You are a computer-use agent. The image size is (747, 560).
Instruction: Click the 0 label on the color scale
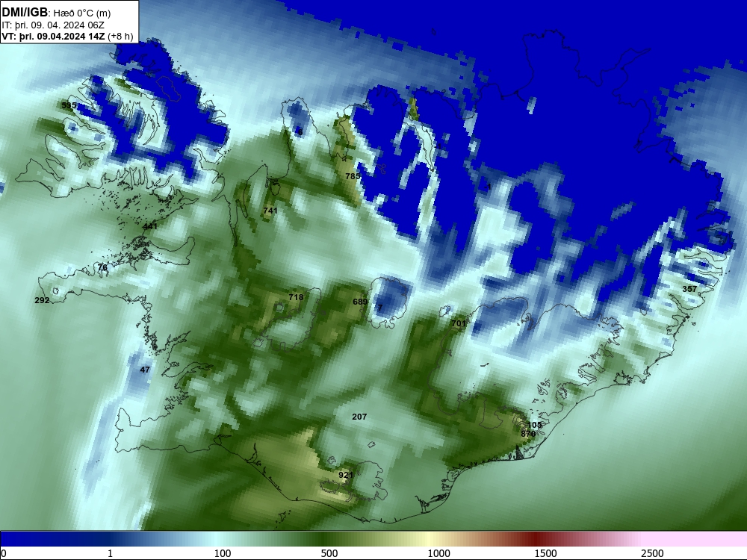(4, 553)
